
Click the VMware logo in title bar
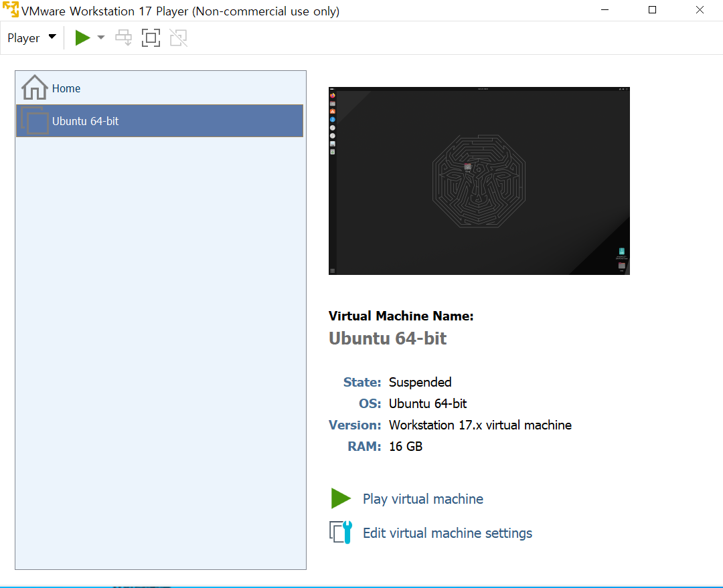(11, 9)
